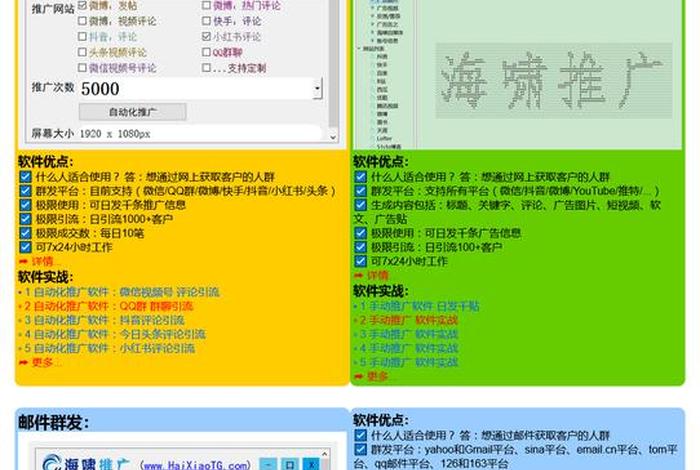Click the check icon beside 极限引流：日引流100+客户
The height and width of the screenshot is (470, 700).
(x=360, y=247)
